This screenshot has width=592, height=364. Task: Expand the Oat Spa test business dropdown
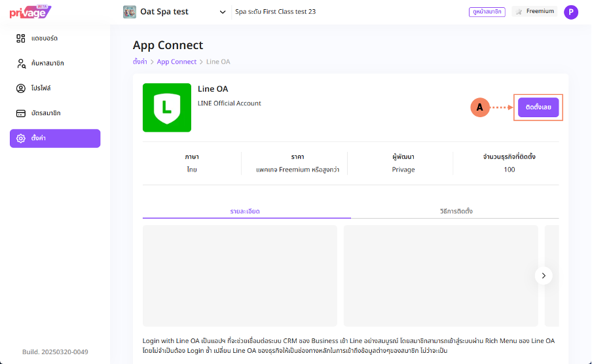point(223,12)
